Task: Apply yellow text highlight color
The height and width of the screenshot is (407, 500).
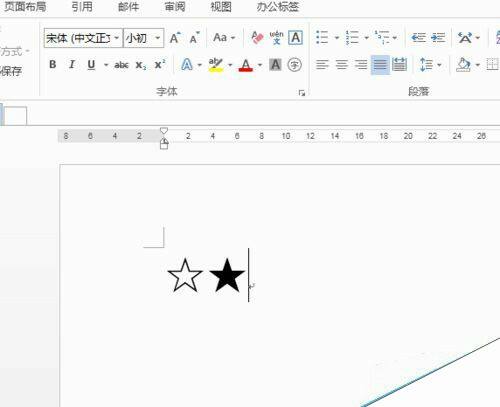Action: [216, 65]
